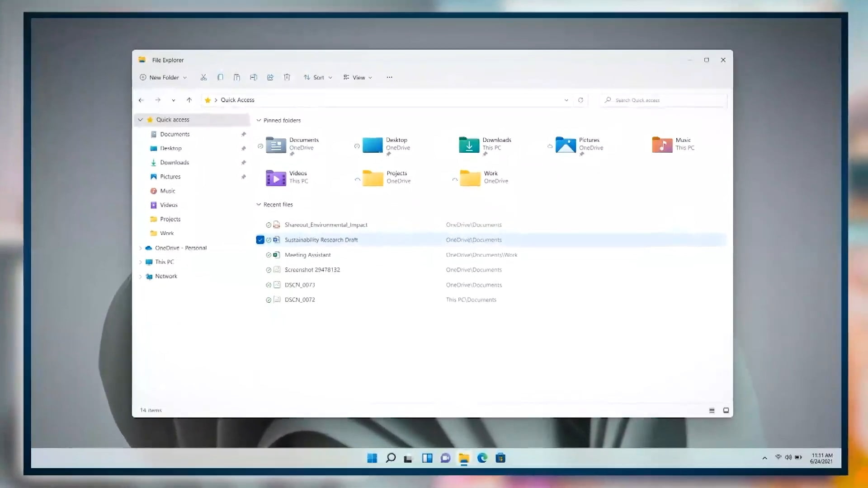Launch Microsoft Edge from the taskbar
Image resolution: width=868 pixels, height=488 pixels.
click(482, 458)
